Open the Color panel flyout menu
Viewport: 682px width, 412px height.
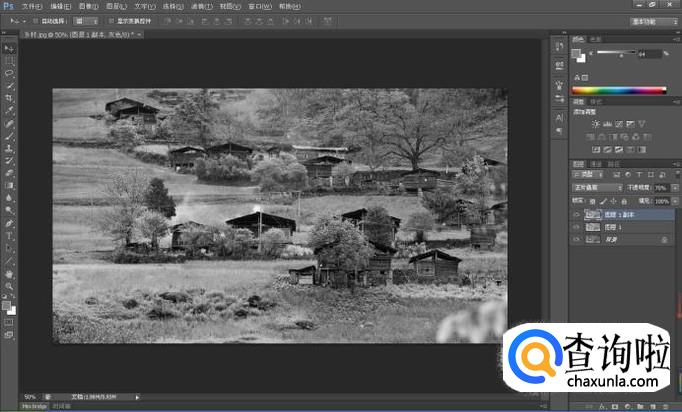click(677, 39)
